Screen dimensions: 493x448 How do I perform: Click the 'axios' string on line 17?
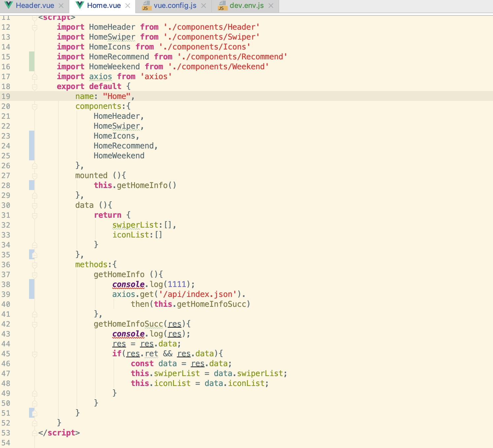click(156, 77)
